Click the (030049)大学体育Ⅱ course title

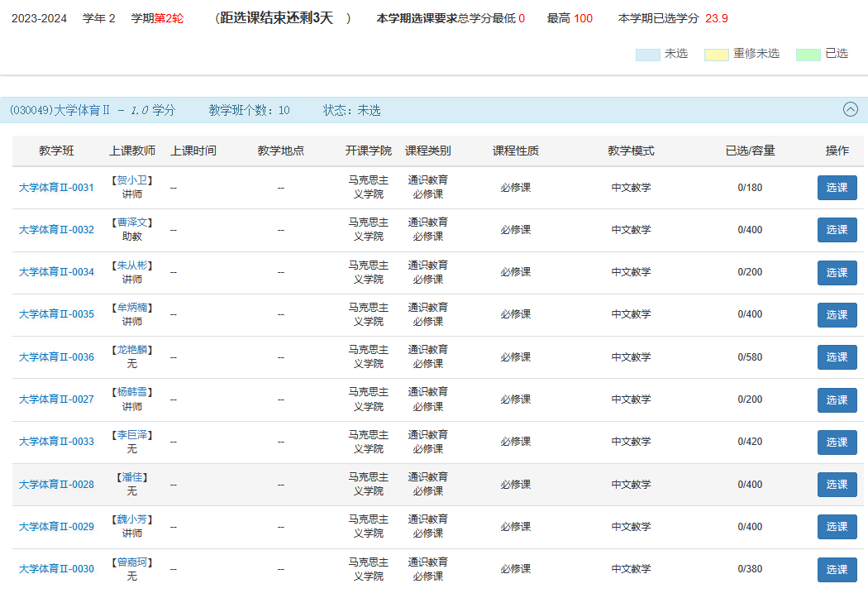[x=60, y=110]
